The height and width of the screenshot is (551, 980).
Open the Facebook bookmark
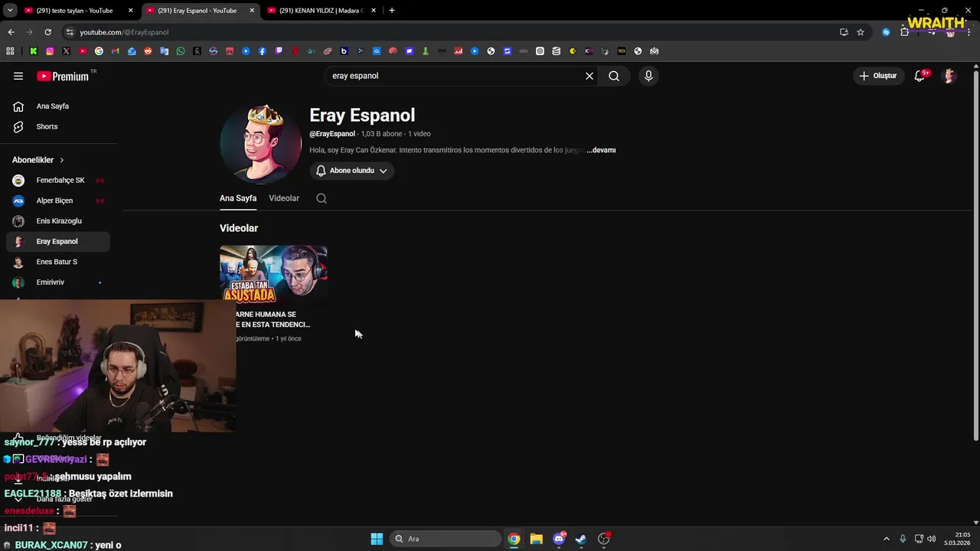[262, 51]
